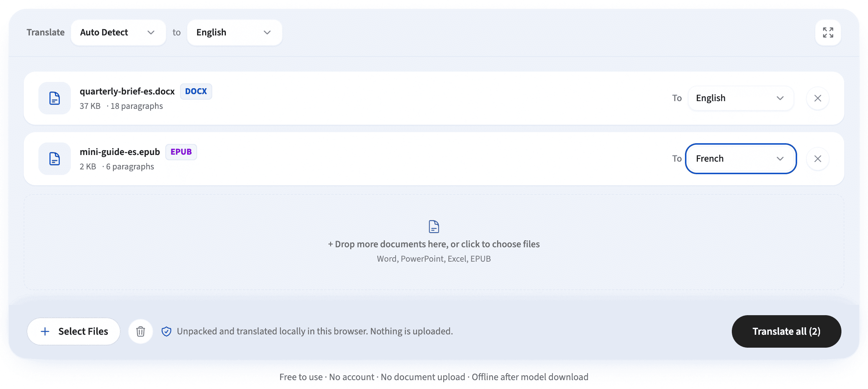Click the 6 paragraphs text
The height and width of the screenshot is (389, 868).
point(130,167)
